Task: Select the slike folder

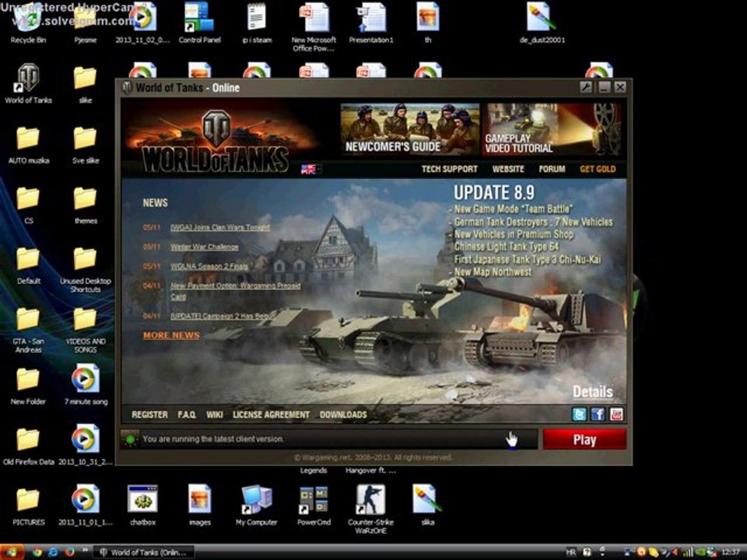Action: click(86, 85)
